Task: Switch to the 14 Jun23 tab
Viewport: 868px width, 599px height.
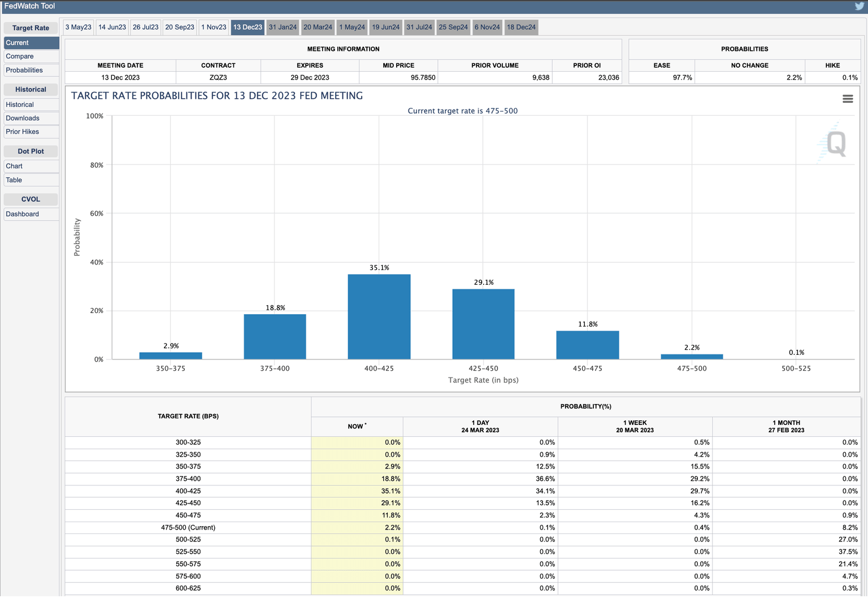Action: pyautogui.click(x=112, y=27)
